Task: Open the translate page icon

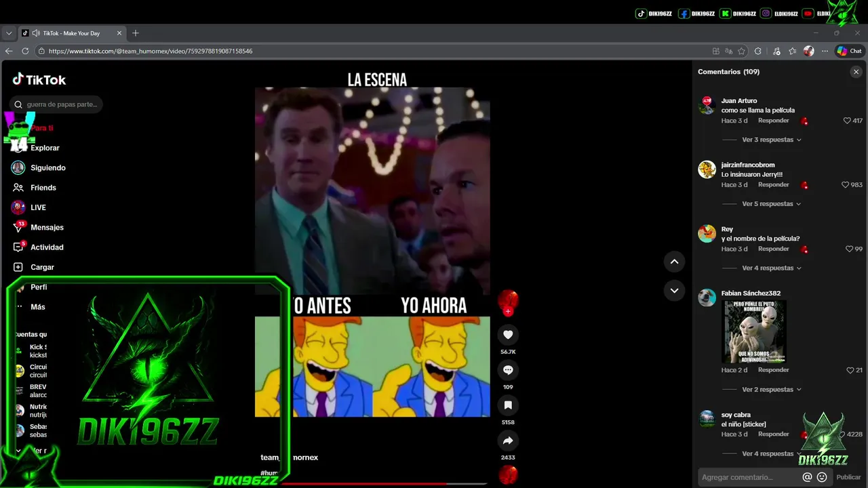Action: point(729,51)
